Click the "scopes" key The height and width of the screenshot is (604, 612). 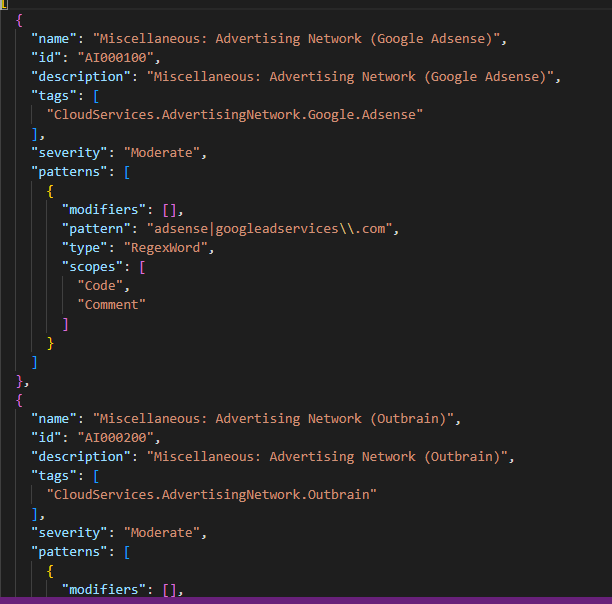[93, 267]
